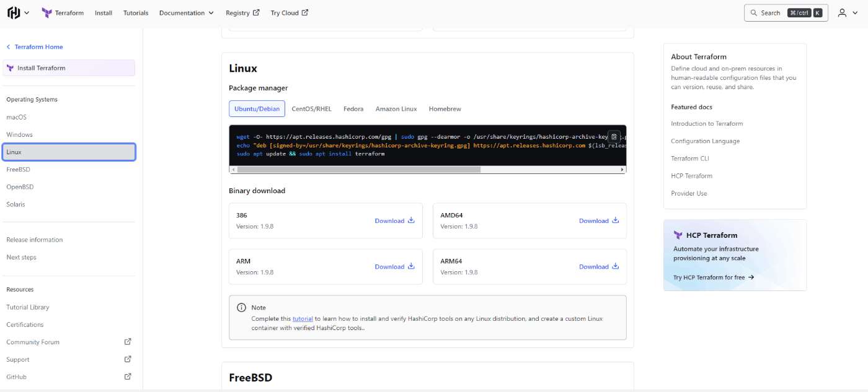This screenshot has width=868, height=392.
Task: Select Linux in the sidebar
Action: click(69, 152)
